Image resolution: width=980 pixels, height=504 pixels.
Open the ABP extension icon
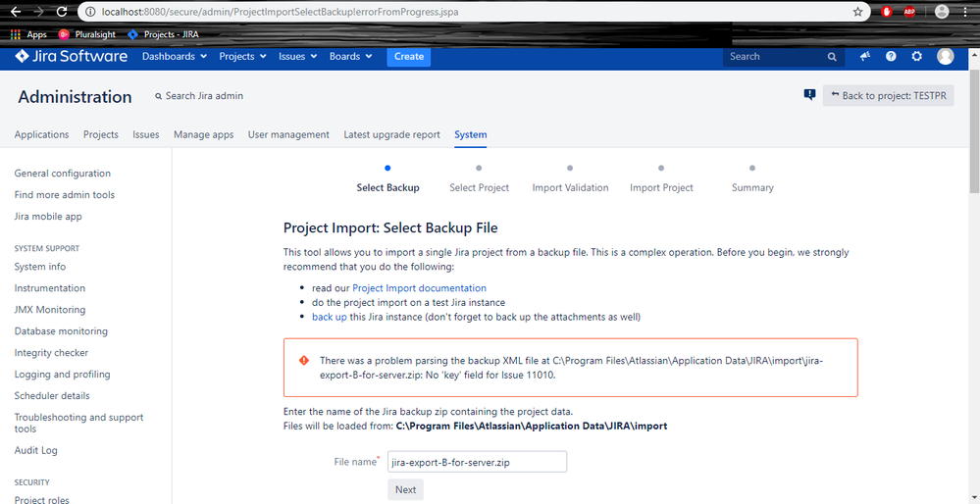pyautogui.click(x=909, y=12)
